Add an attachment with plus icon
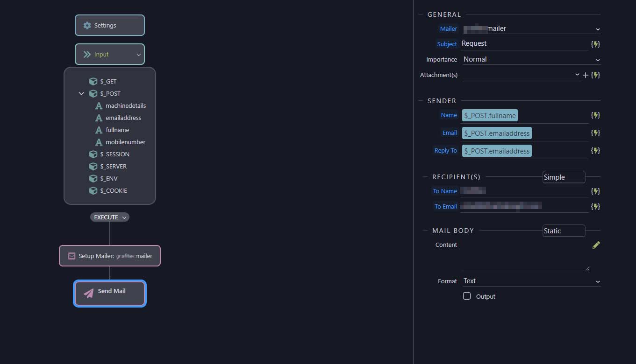636x364 pixels. pyautogui.click(x=586, y=75)
